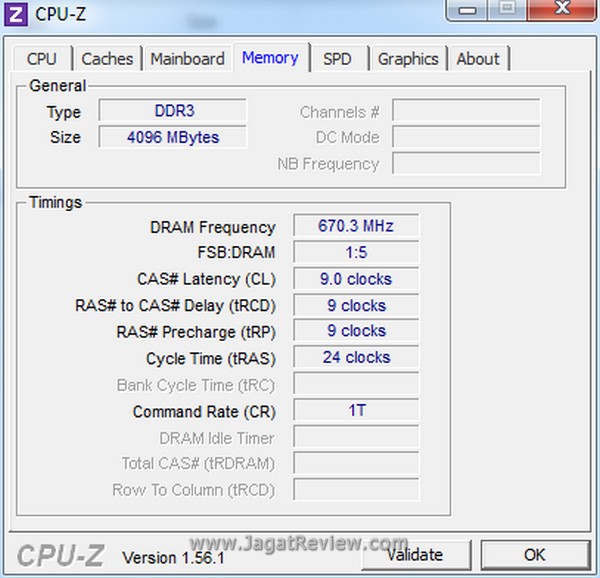Click the 1:5 FSB:DRAM value
The image size is (600, 578).
coord(356,252)
